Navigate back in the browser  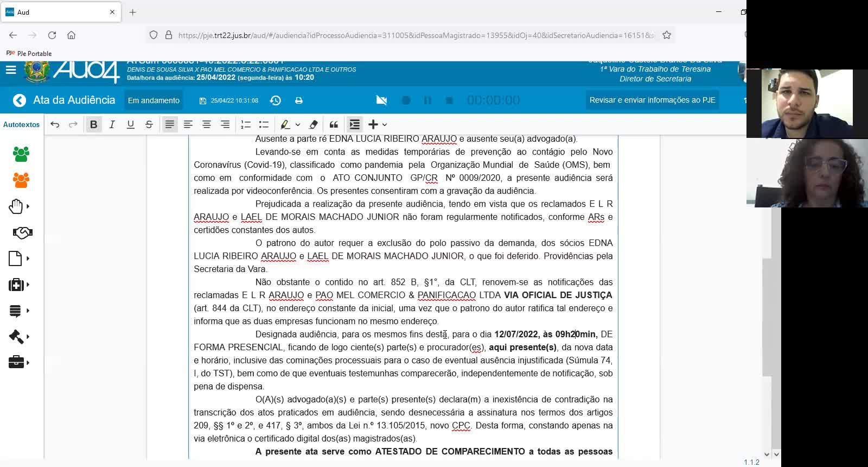pyautogui.click(x=13, y=35)
